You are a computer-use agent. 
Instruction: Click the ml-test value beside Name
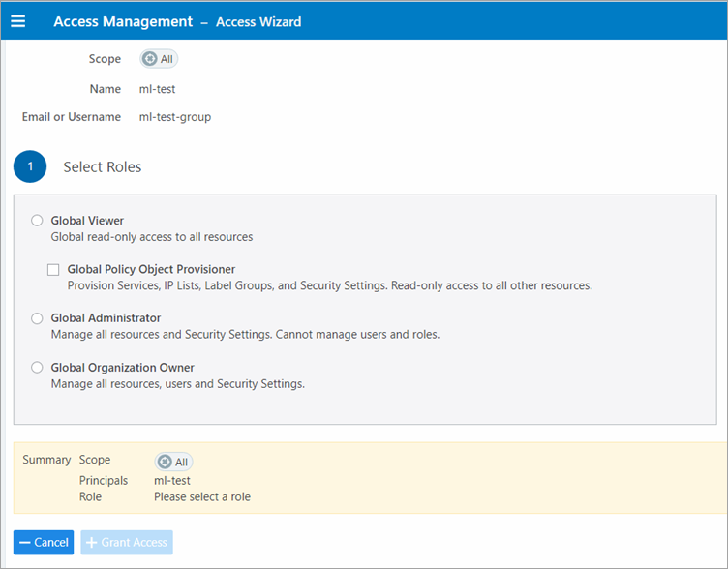(157, 89)
